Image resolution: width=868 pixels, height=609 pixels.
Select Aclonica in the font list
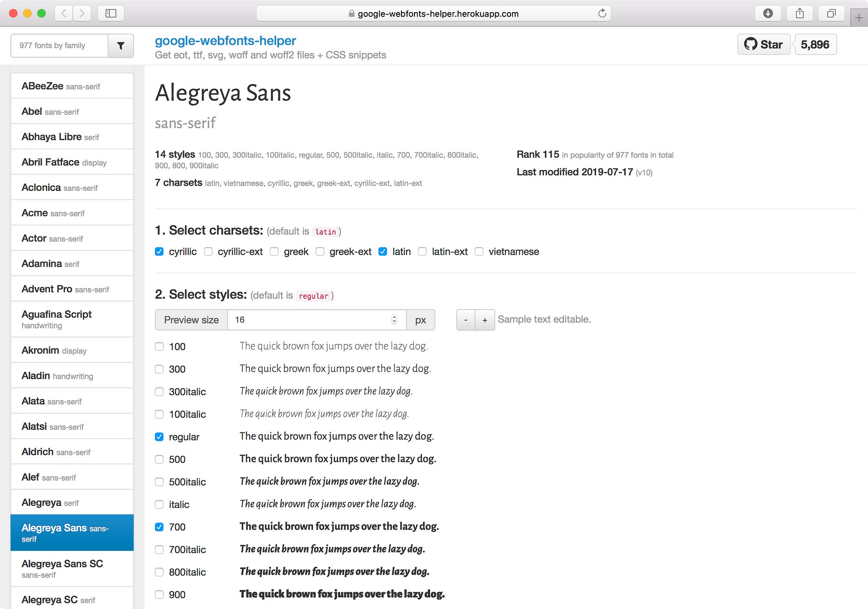pos(72,187)
